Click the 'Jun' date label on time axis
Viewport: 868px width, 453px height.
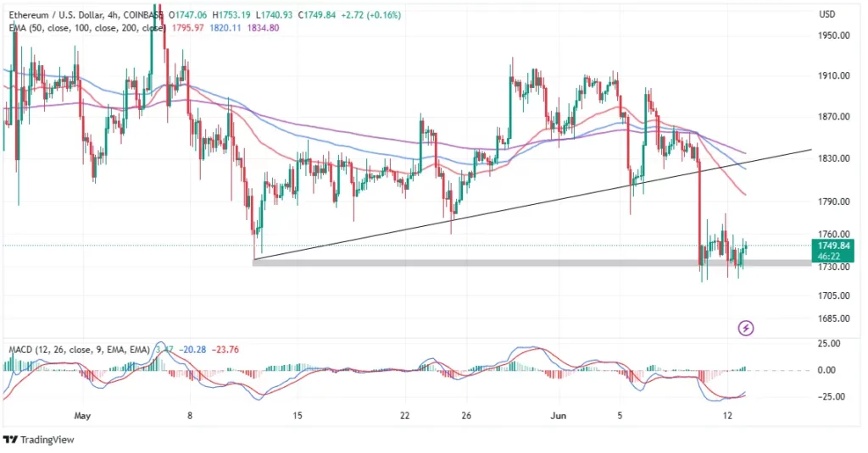coord(558,416)
